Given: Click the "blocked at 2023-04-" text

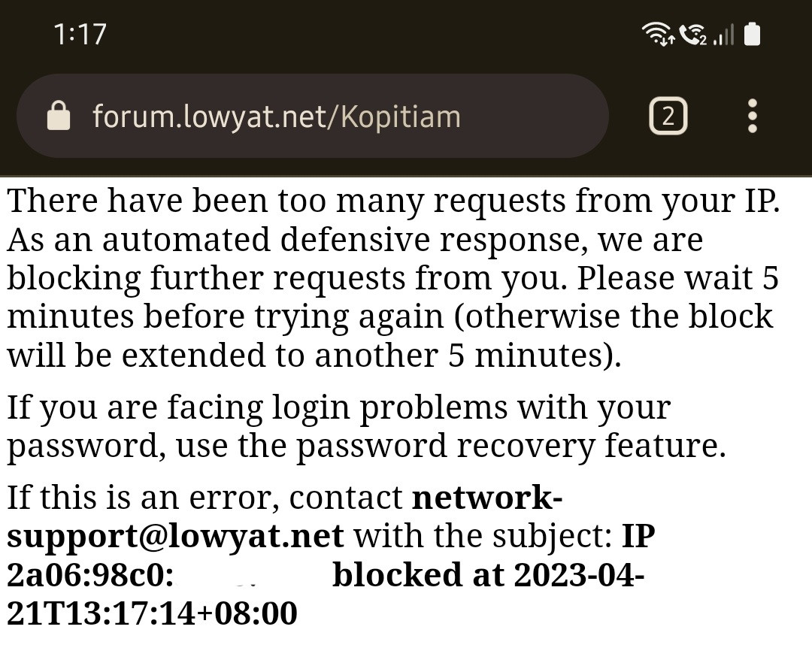Looking at the screenshot, I should pyautogui.click(x=488, y=575).
